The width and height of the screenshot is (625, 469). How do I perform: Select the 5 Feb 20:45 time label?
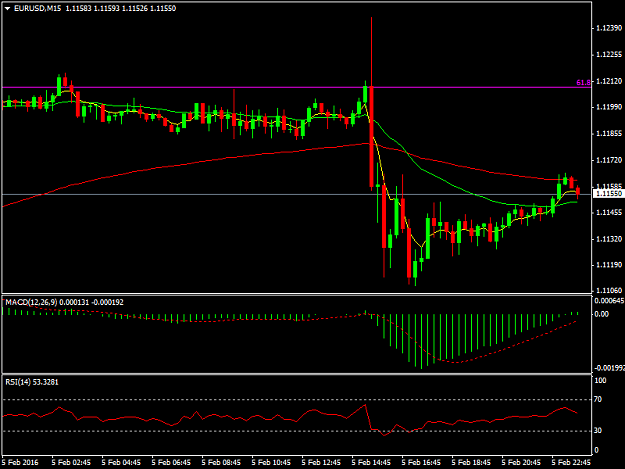pyautogui.click(x=521, y=463)
